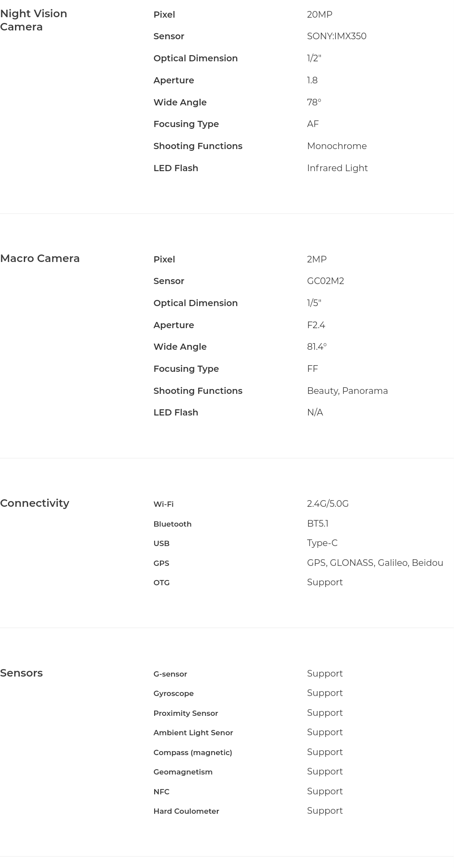Click the 20MP pixel value
This screenshot has width=476, height=868.
[320, 15]
